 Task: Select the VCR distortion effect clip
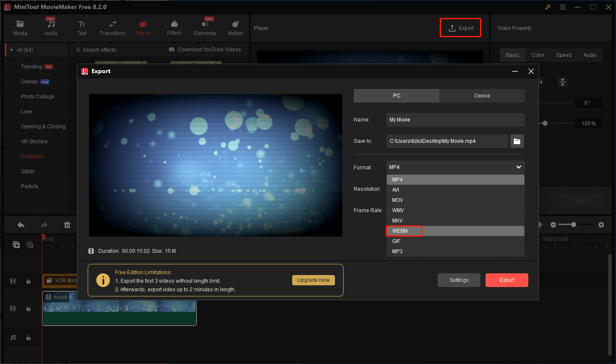pyautogui.click(x=60, y=281)
